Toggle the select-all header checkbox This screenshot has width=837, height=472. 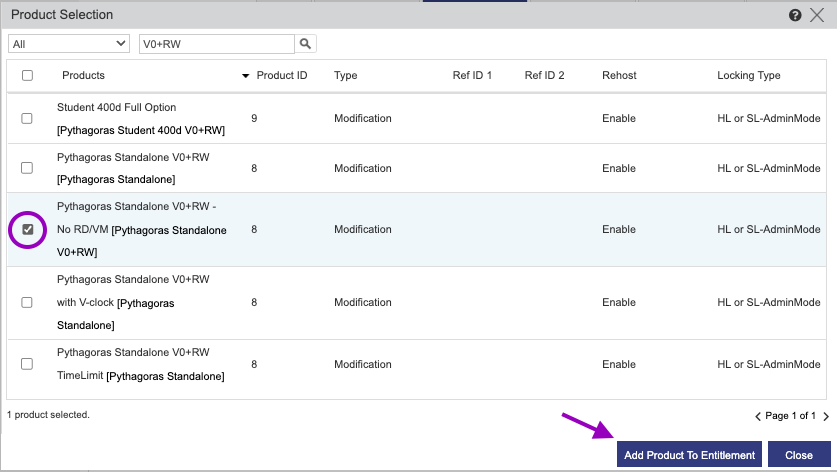(27, 75)
